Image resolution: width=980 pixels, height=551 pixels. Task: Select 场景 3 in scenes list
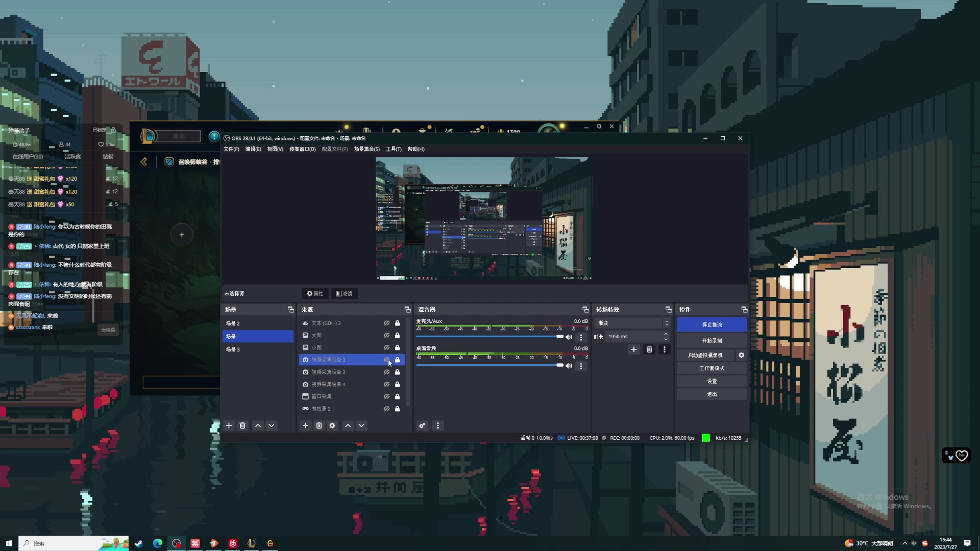[258, 349]
